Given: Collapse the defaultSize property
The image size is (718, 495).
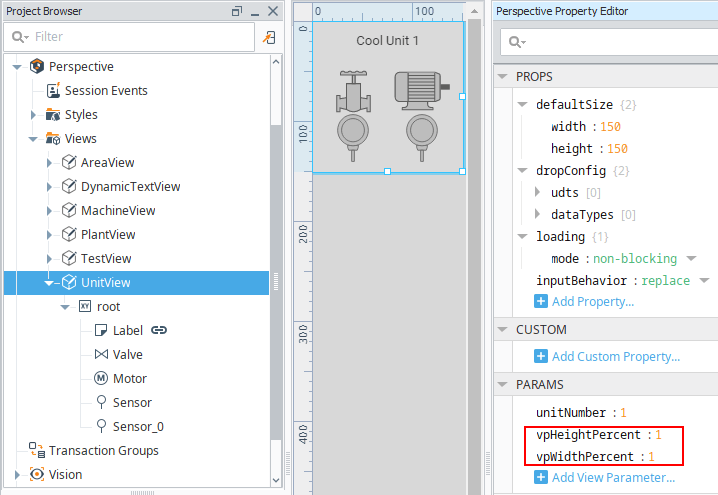Looking at the screenshot, I should pyautogui.click(x=522, y=104).
